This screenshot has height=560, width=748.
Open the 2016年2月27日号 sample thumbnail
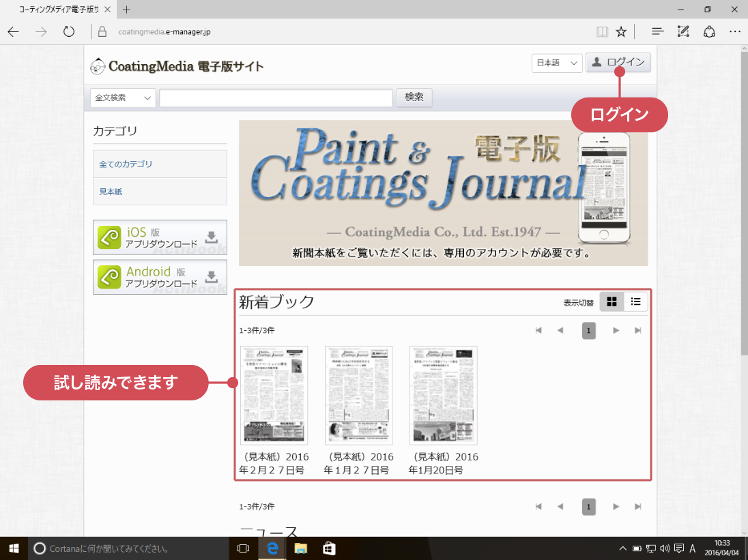[274, 395]
